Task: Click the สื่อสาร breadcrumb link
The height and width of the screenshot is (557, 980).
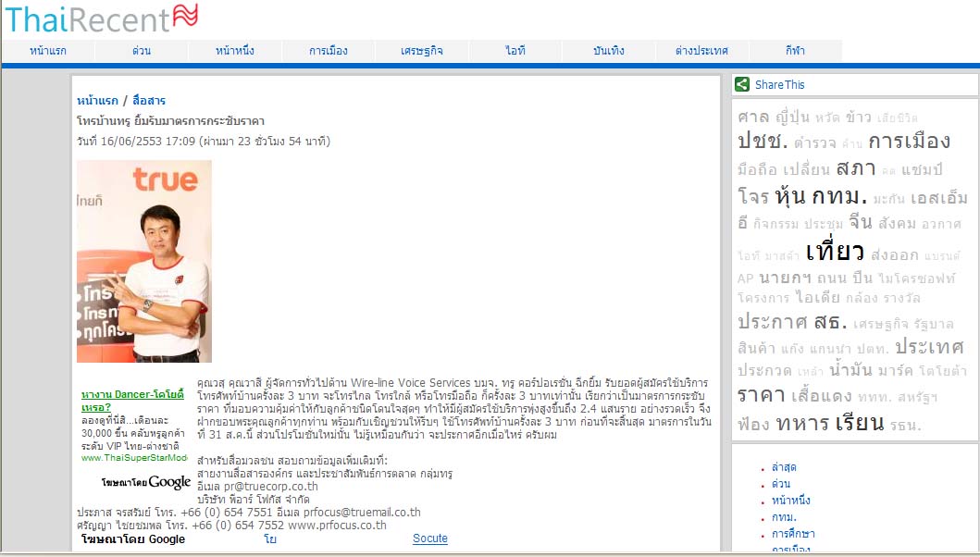Action: [149, 101]
